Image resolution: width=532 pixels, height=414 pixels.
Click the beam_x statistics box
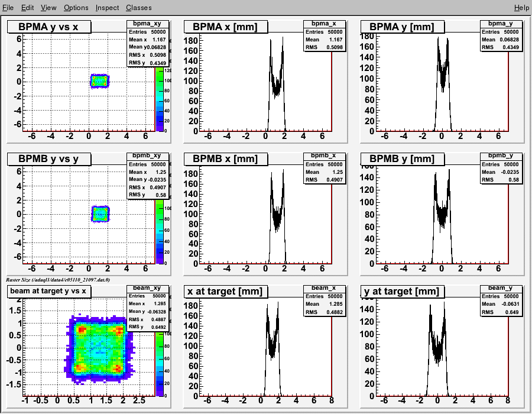[325, 300]
